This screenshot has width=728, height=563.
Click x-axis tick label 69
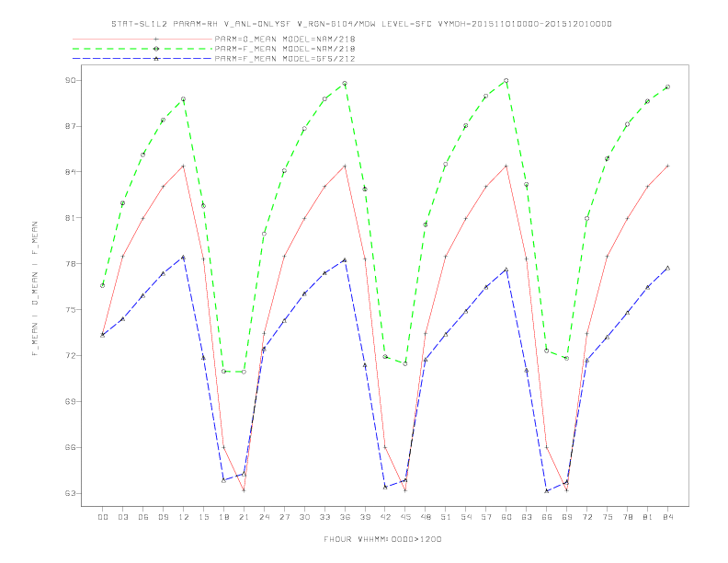pyautogui.click(x=567, y=517)
